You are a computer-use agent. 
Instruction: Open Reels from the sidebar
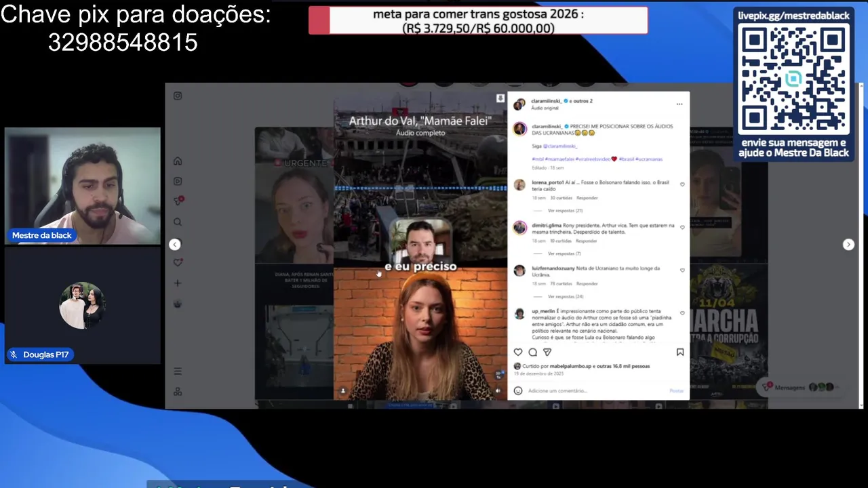pos(178,182)
